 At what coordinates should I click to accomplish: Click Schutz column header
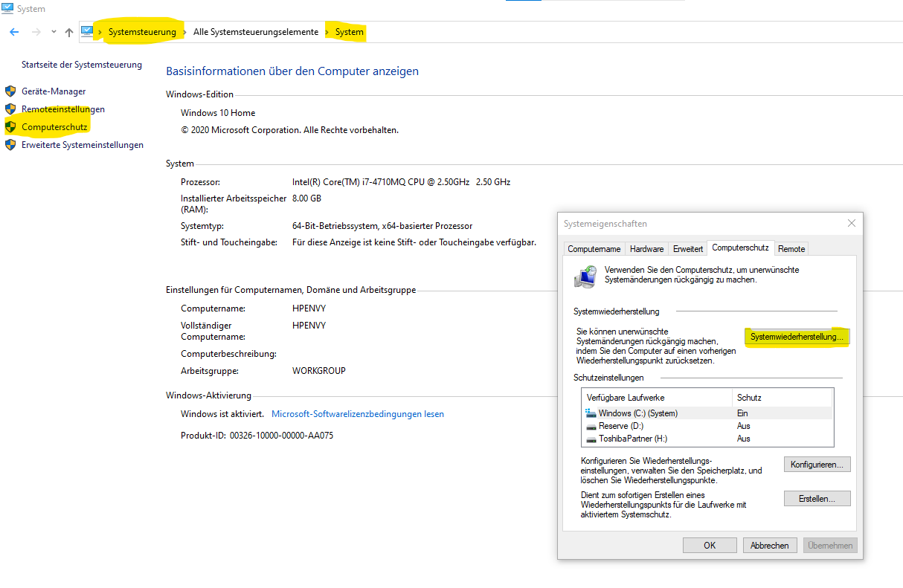click(782, 398)
